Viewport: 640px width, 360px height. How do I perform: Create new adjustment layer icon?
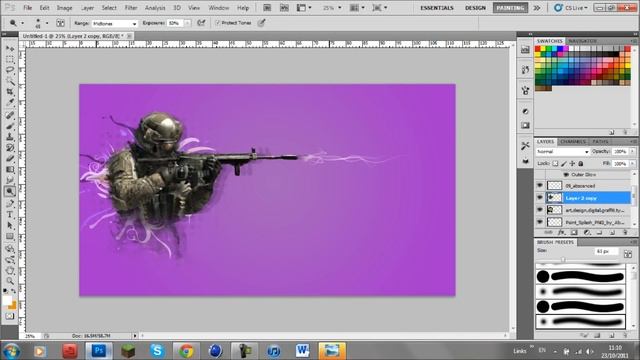(x=587, y=232)
